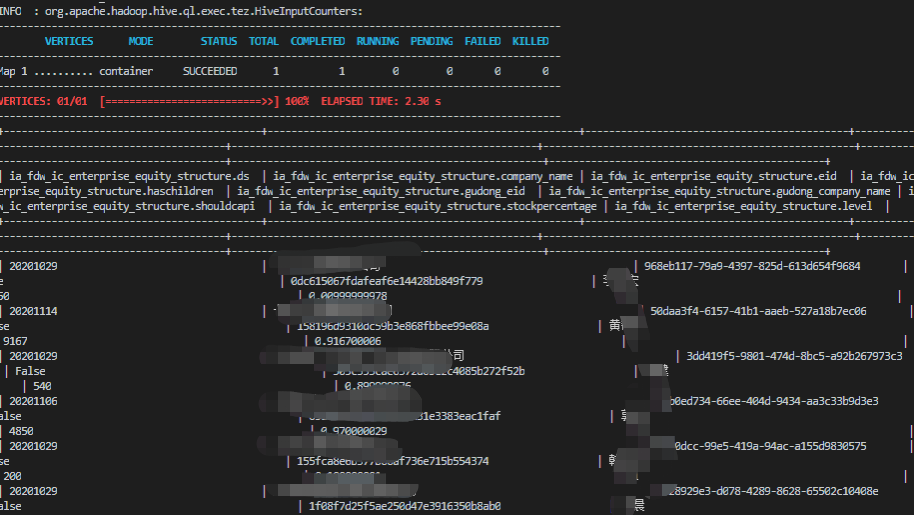The width and height of the screenshot is (914, 515).
Task: Click the stock percentage 0.970000029
Action: 353,432
